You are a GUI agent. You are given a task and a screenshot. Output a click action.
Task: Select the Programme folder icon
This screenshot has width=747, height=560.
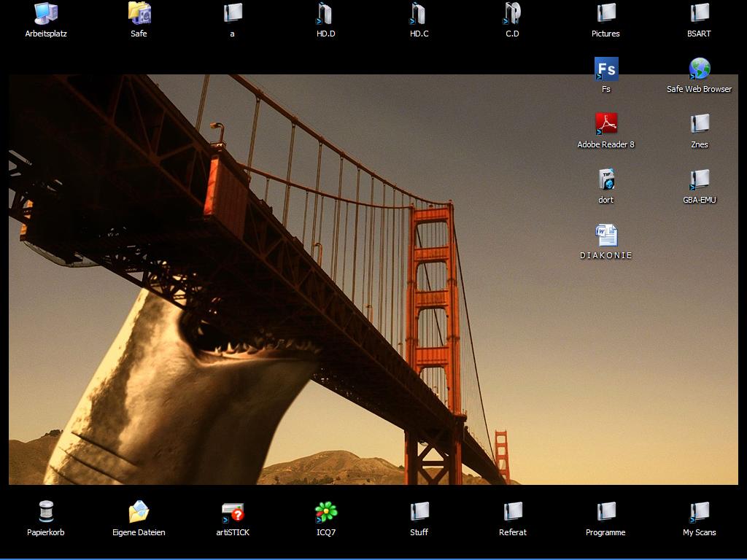(606, 512)
